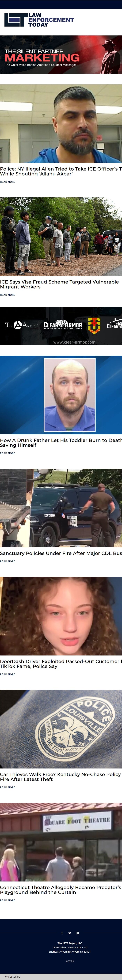Click the Law Enforcement Today logo
122x980 pixels.
(x=39, y=20)
